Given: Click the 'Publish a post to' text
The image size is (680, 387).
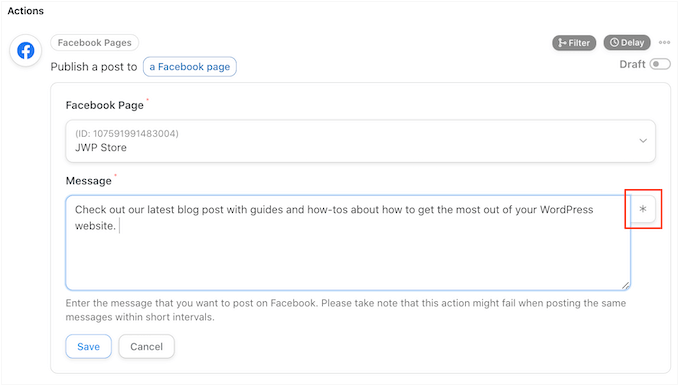Looking at the screenshot, I should 94,67.
